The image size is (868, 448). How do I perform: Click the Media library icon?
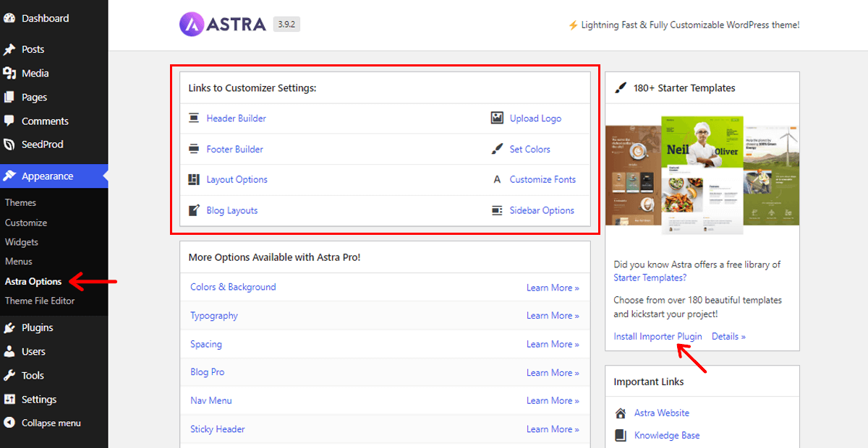pos(9,73)
